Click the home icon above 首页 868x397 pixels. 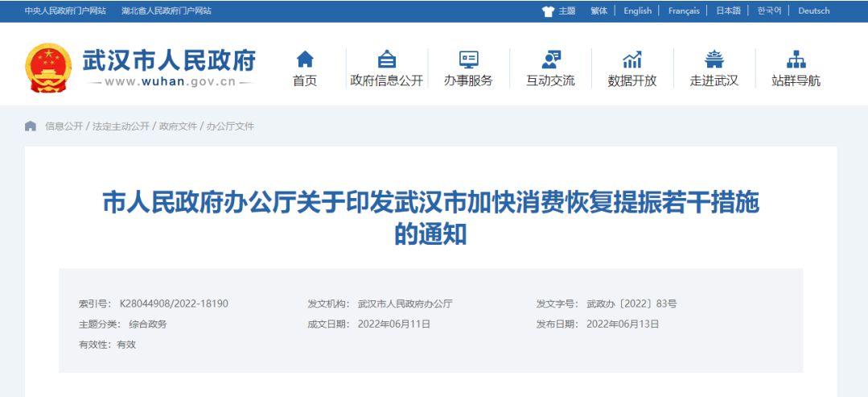[x=305, y=60]
